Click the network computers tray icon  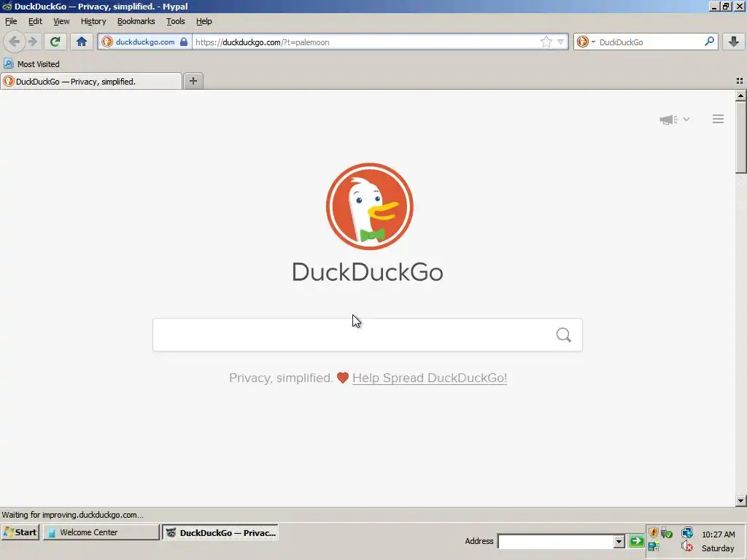[x=687, y=532]
